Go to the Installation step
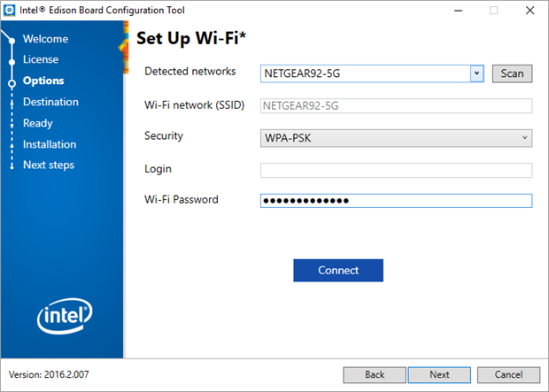Viewport: 549px width, 392px height. (50, 144)
